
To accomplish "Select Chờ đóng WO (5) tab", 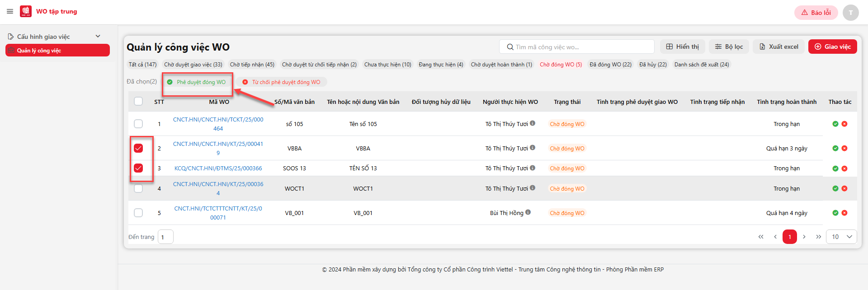I will tap(561, 65).
